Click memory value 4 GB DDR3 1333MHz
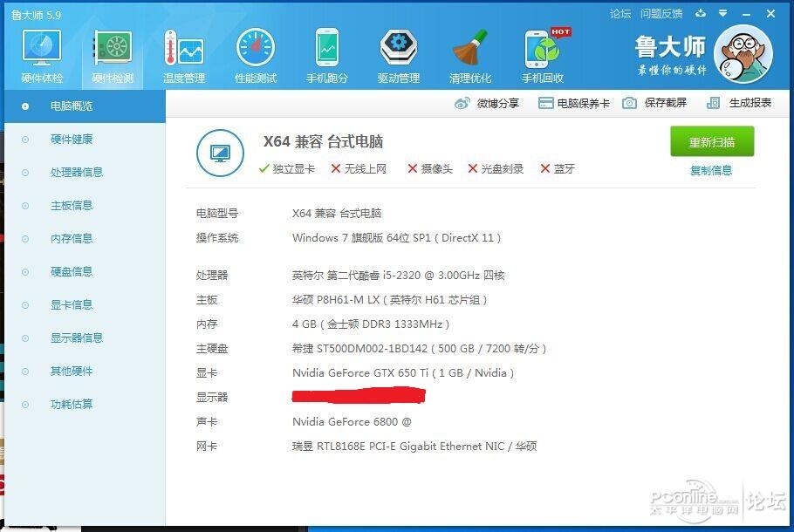 (371, 324)
